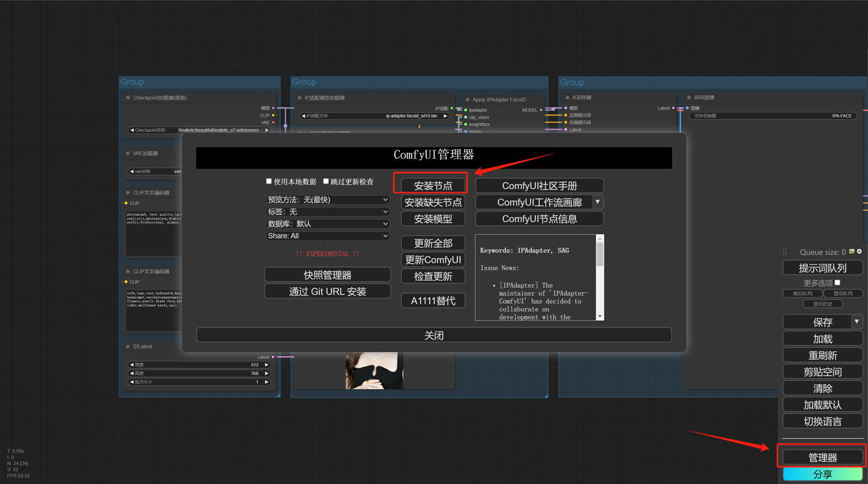Open the 管理器 button
The height and width of the screenshot is (484, 868).
822,457
